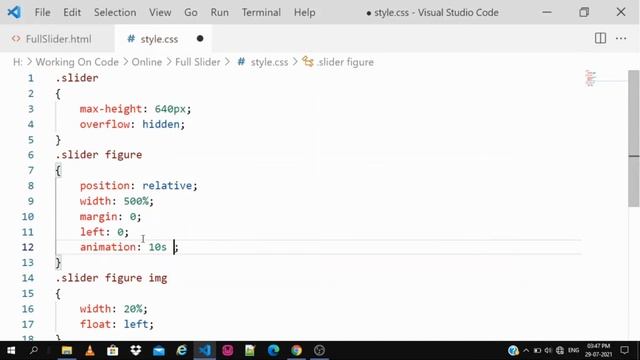Open Dropbox from the taskbar
This screenshot has height=360, width=640.
click(x=136, y=350)
